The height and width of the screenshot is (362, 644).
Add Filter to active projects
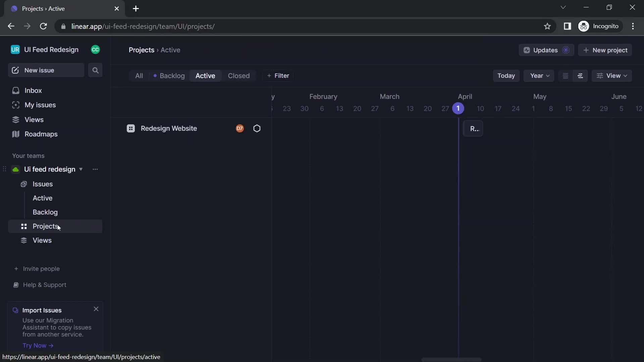[278, 75]
